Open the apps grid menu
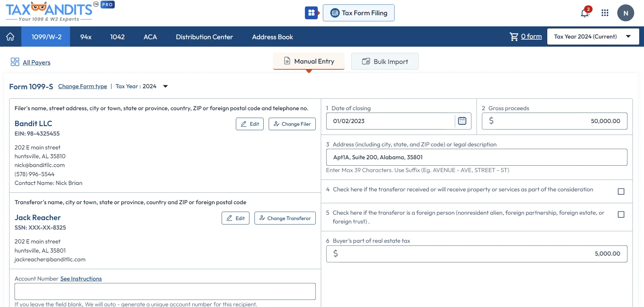Screen dimensions: 644x307 [605, 13]
